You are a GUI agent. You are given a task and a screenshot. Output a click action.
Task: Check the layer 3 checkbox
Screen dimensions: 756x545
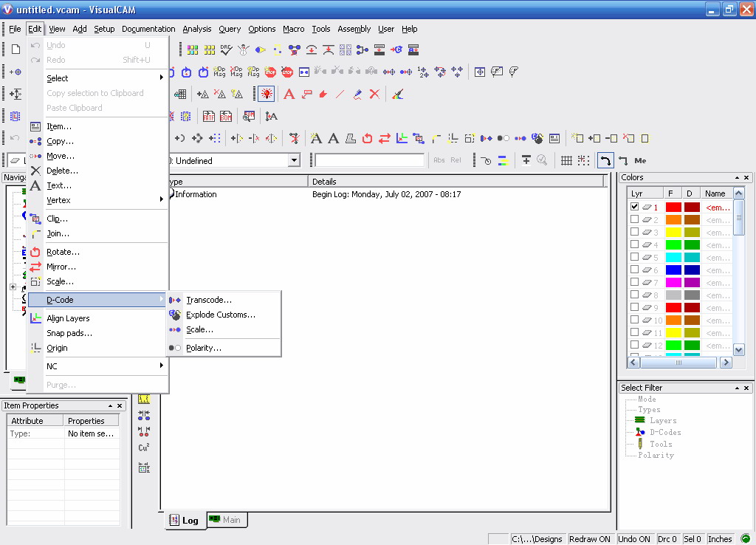pos(634,231)
